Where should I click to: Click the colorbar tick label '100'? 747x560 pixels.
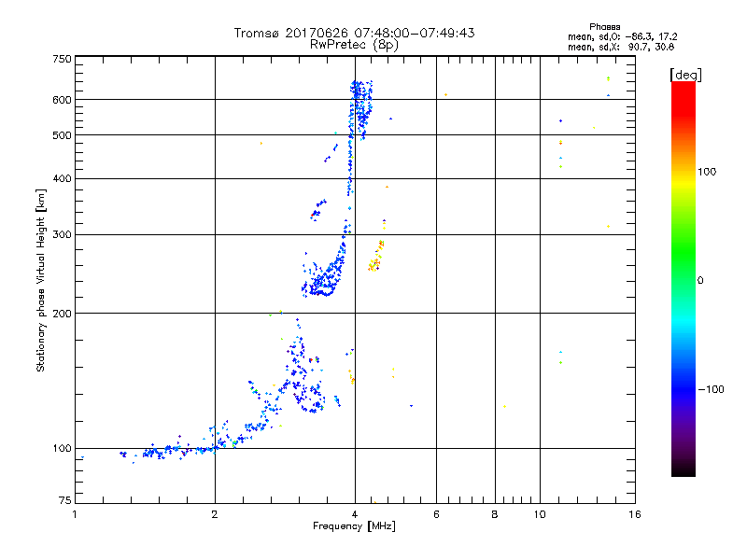(x=707, y=172)
